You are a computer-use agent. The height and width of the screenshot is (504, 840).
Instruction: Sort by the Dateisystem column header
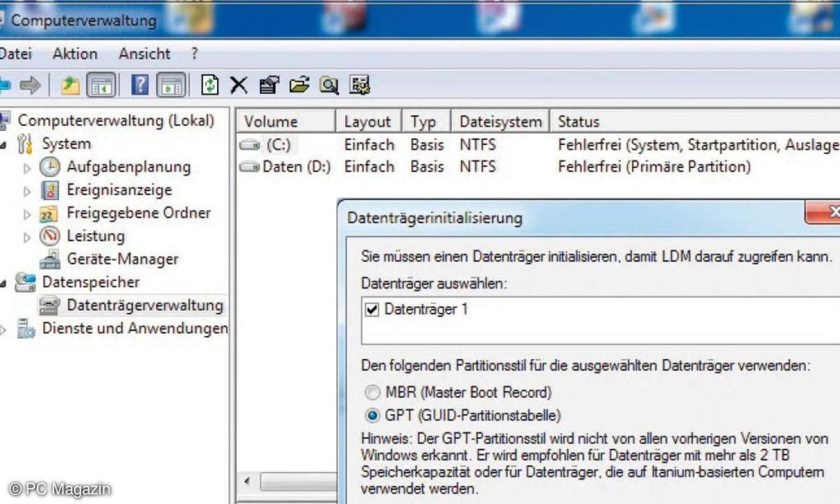(x=500, y=122)
